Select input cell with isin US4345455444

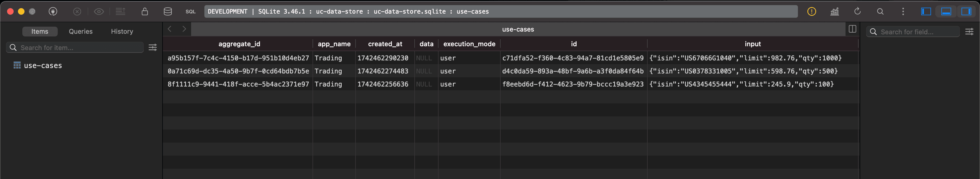point(752,84)
